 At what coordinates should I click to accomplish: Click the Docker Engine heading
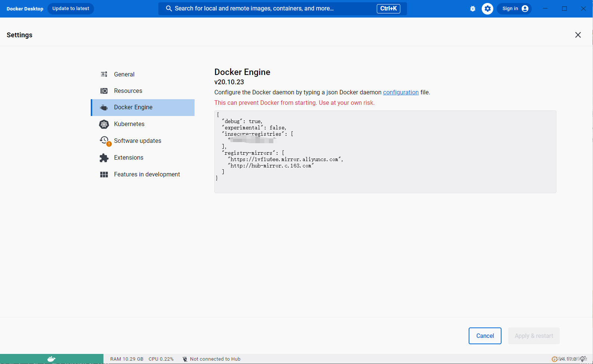(242, 72)
